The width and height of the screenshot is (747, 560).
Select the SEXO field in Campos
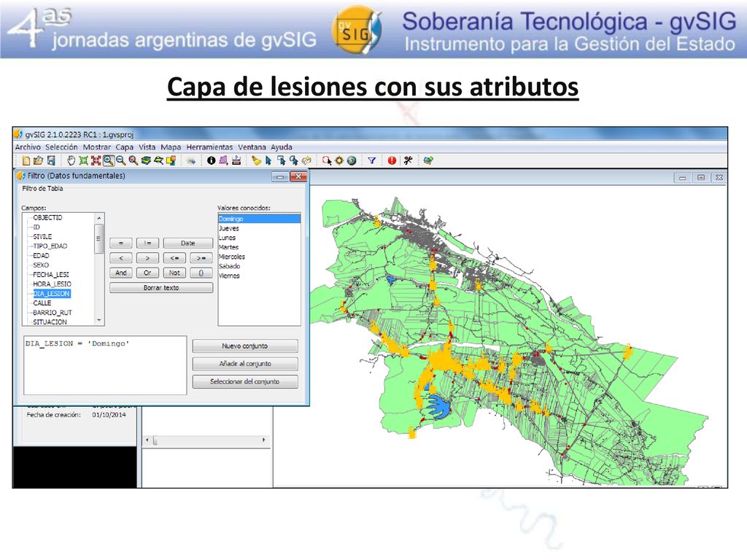click(x=41, y=265)
